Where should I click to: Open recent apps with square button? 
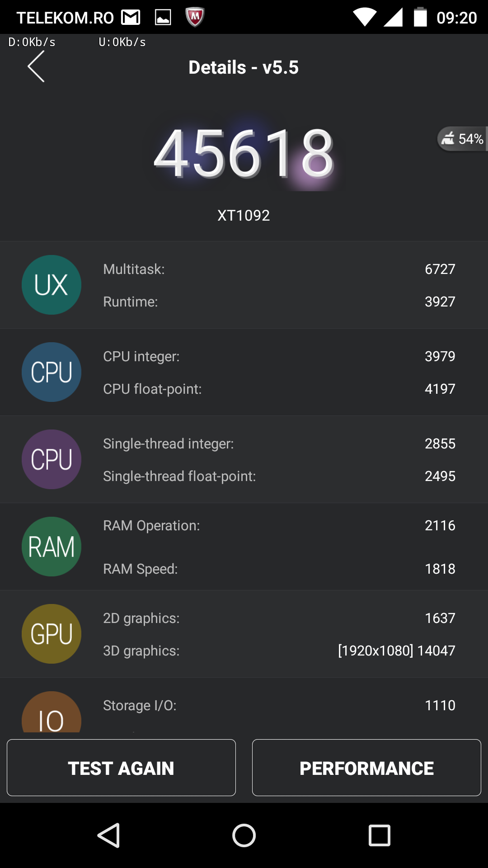click(379, 835)
